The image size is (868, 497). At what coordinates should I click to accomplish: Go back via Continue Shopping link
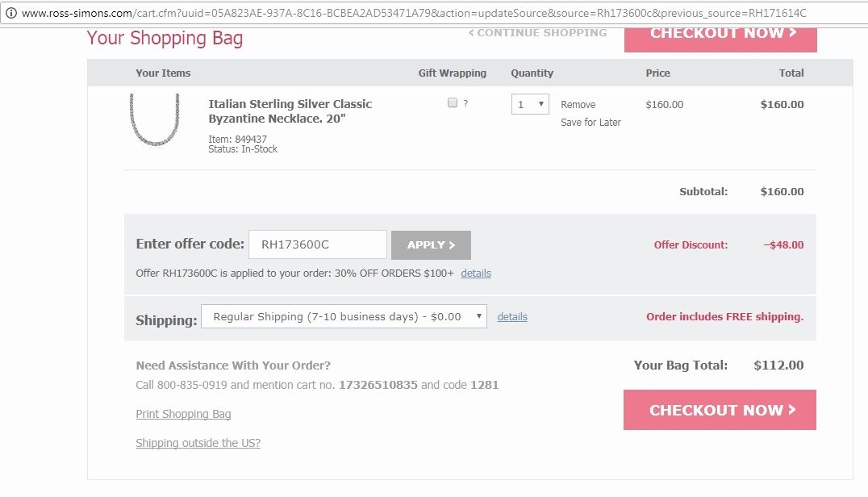(537, 33)
